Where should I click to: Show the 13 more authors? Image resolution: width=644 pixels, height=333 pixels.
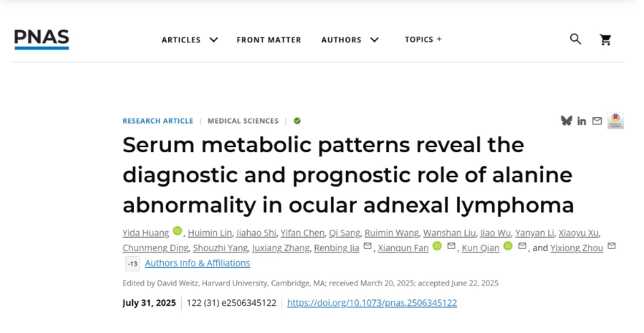coord(132,263)
